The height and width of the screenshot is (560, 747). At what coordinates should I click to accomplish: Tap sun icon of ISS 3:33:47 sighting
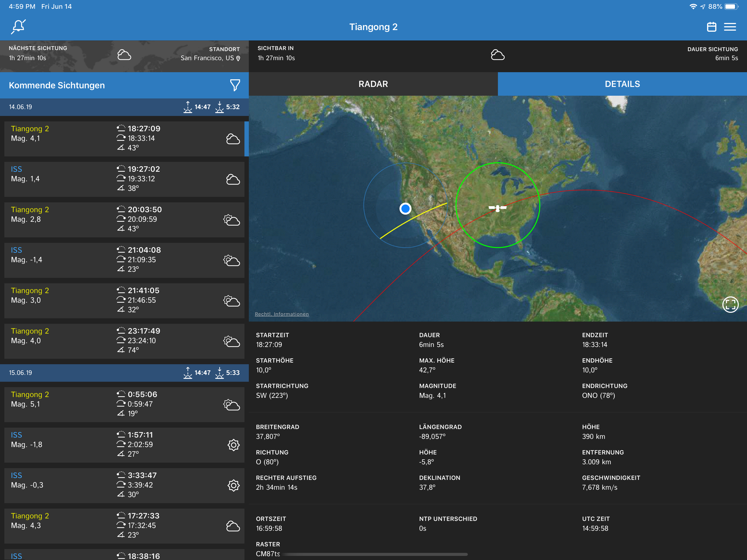click(233, 486)
